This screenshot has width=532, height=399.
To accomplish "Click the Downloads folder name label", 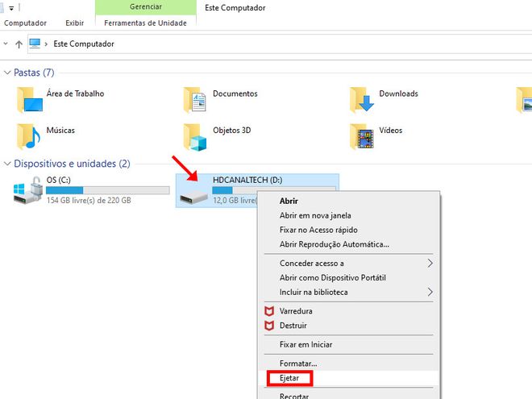I will coord(398,94).
